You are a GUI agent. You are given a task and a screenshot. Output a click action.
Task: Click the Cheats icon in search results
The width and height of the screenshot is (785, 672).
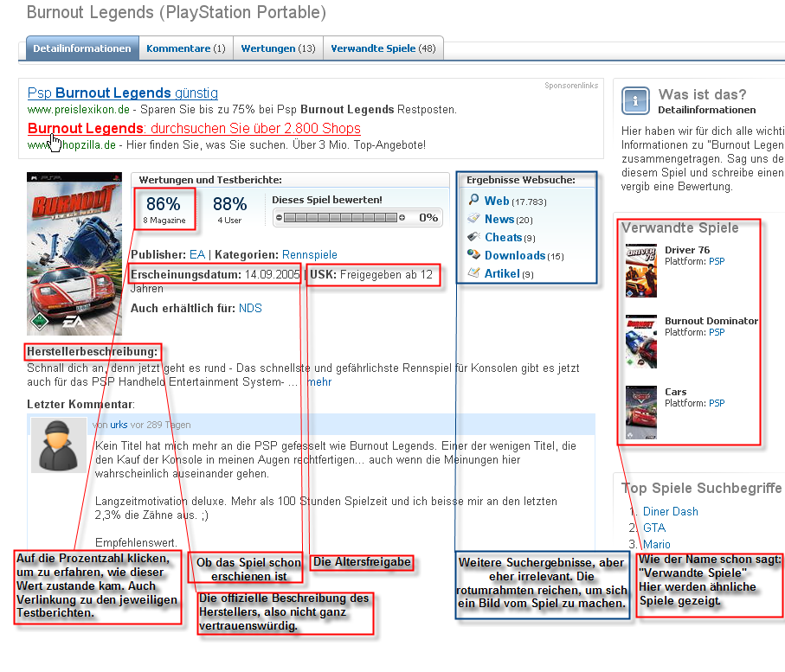[473, 237]
